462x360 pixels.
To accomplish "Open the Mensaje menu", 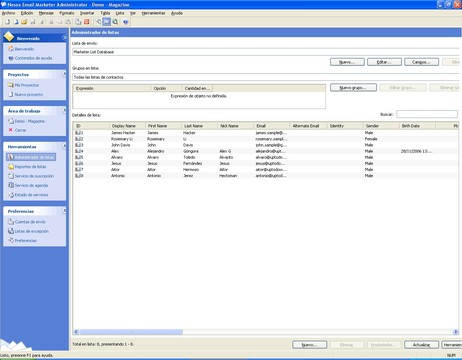I will coord(46,13).
